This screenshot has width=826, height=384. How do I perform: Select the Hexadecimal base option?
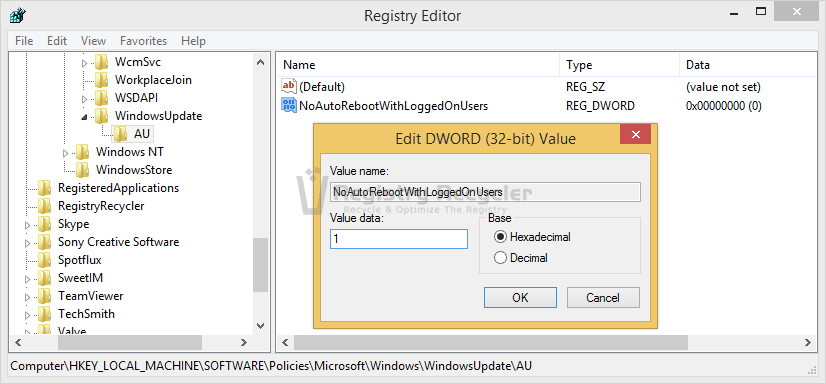coord(500,237)
